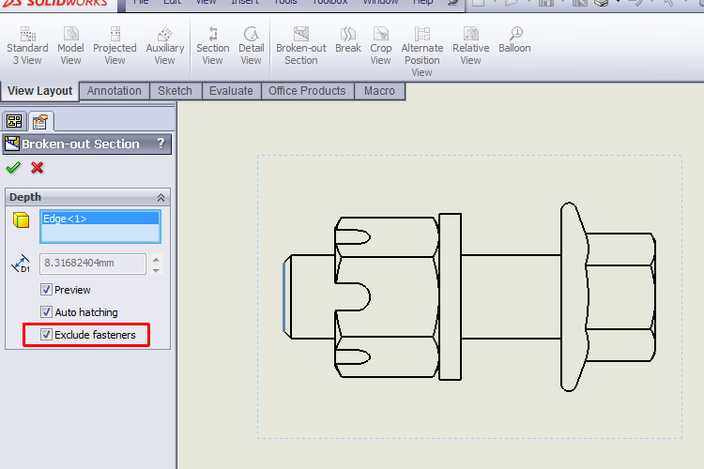This screenshot has height=469, width=704.
Task: Open the FeatureManager design tree tab
Action: pos(14,121)
